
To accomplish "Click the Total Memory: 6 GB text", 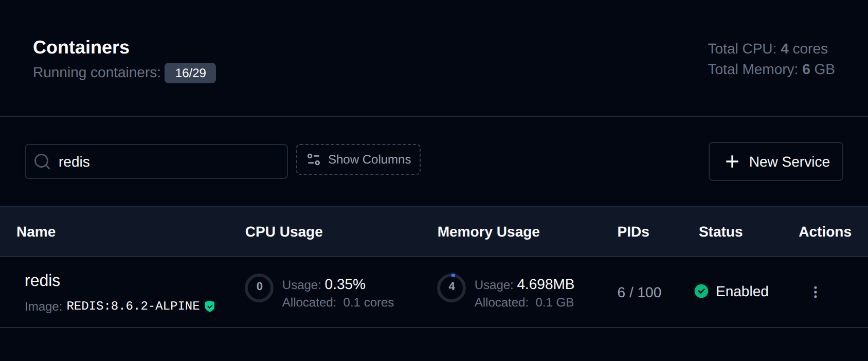I will pos(771,69).
